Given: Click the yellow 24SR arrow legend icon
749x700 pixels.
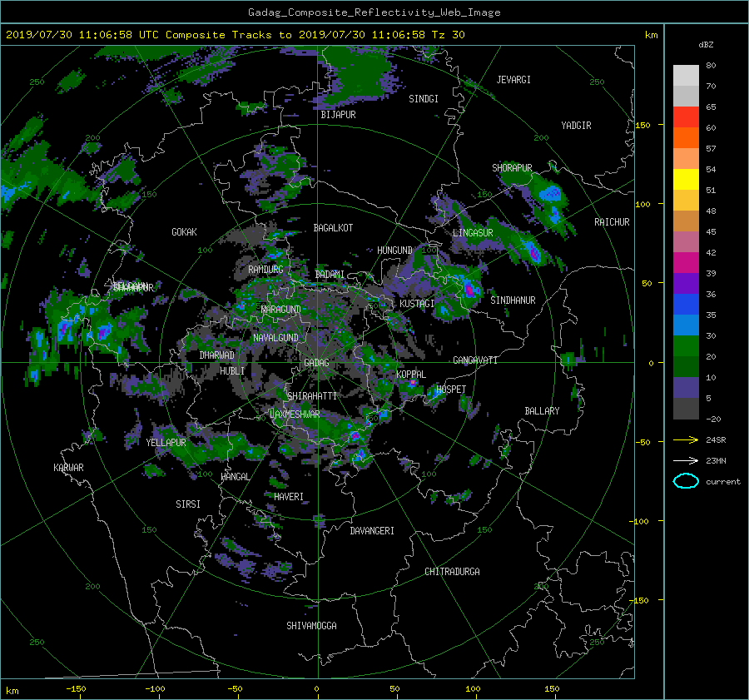Looking at the screenshot, I should [686, 439].
